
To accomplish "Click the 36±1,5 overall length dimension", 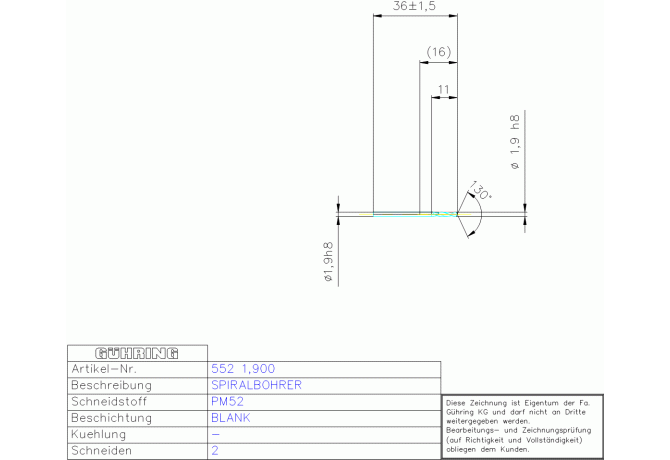I will [414, 7].
